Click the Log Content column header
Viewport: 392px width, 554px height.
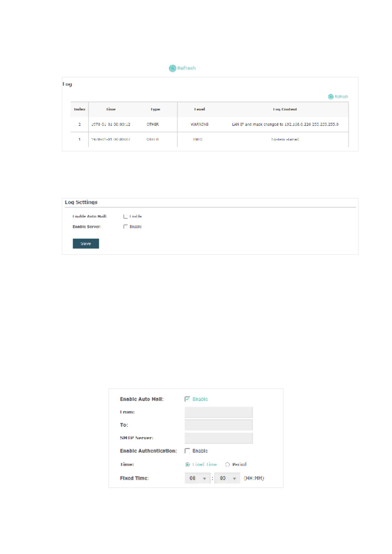285,109
